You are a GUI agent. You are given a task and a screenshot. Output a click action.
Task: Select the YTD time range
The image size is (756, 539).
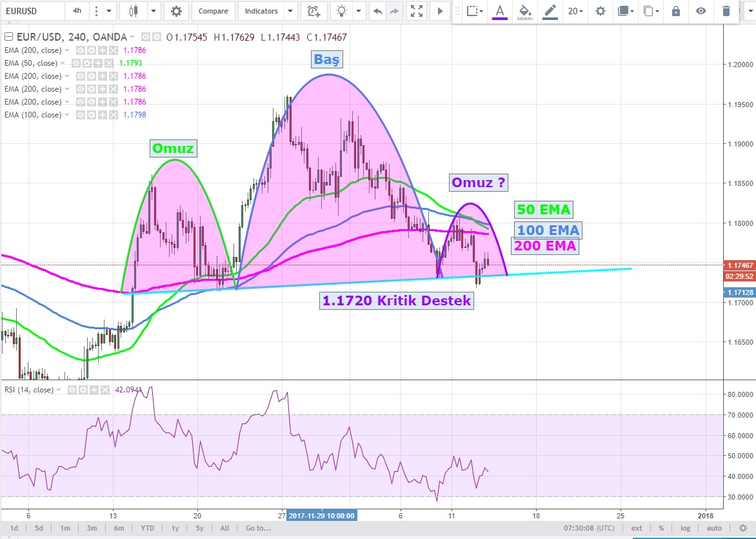point(148,528)
